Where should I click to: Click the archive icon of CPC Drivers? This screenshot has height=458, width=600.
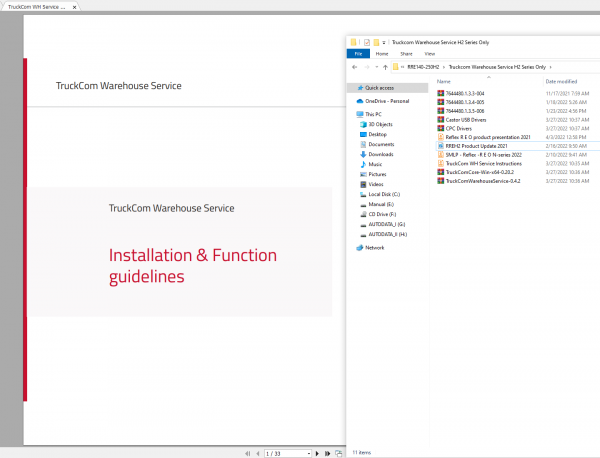440,128
